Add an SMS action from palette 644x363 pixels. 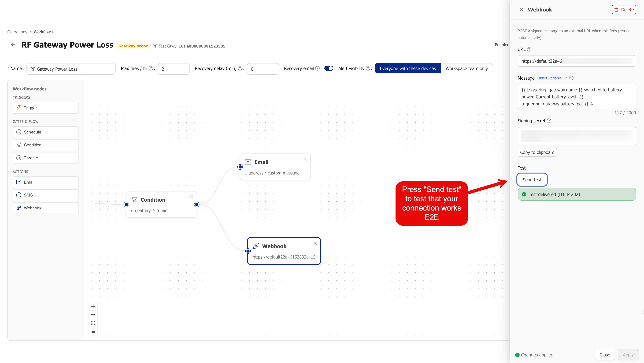coord(46,195)
